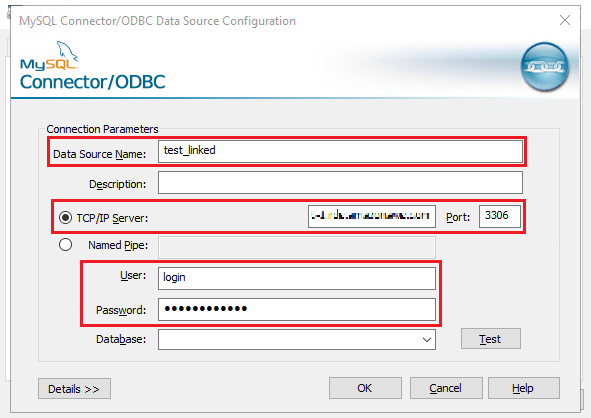Click the Database label

(x=121, y=339)
